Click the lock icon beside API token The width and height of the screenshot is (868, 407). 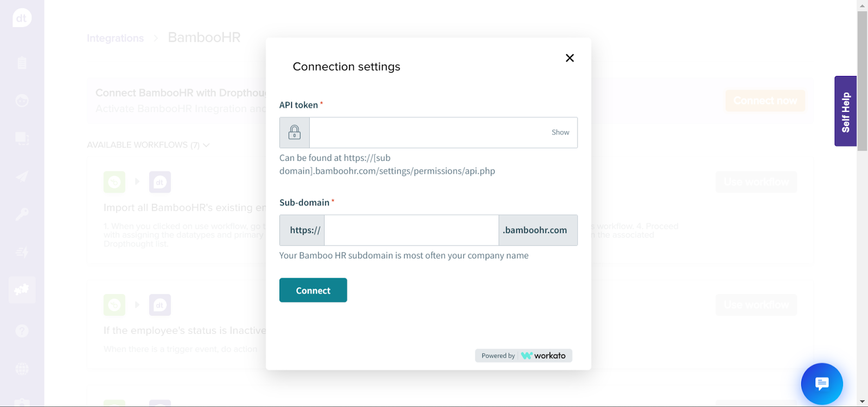click(295, 133)
